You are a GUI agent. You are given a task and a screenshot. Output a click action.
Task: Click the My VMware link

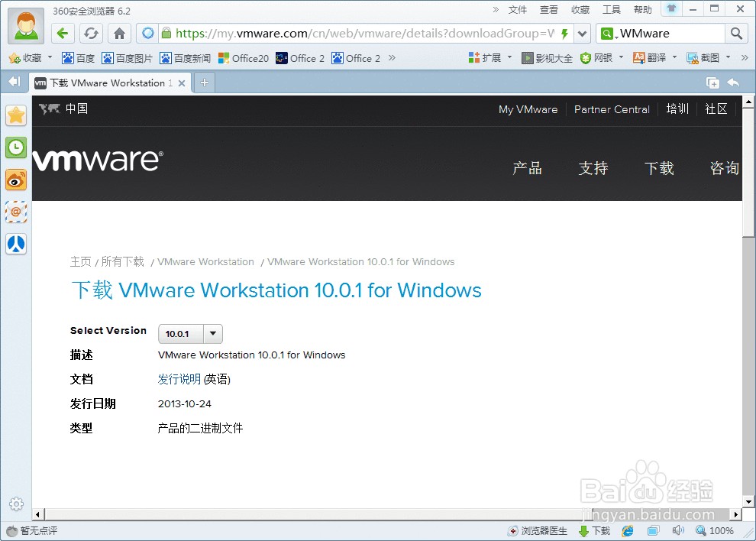[x=528, y=109]
